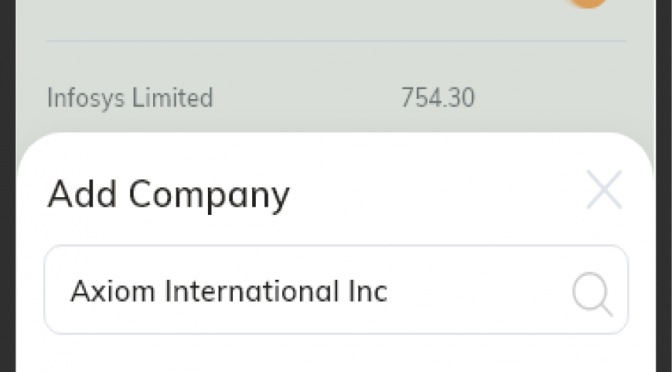This screenshot has height=372, width=672.
Task: Focus the company name search field
Action: pyautogui.click(x=336, y=290)
